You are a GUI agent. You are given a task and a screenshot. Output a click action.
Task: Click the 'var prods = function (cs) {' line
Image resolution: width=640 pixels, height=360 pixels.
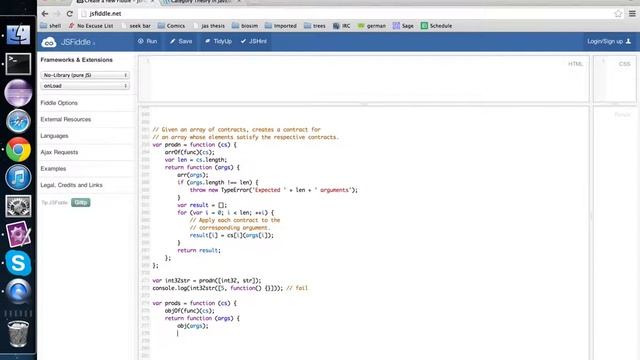pos(194,303)
